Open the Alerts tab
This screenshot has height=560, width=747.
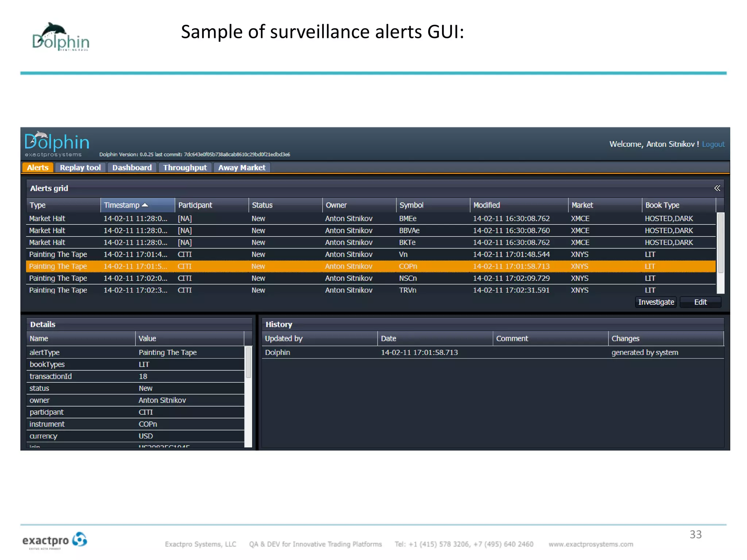38,167
